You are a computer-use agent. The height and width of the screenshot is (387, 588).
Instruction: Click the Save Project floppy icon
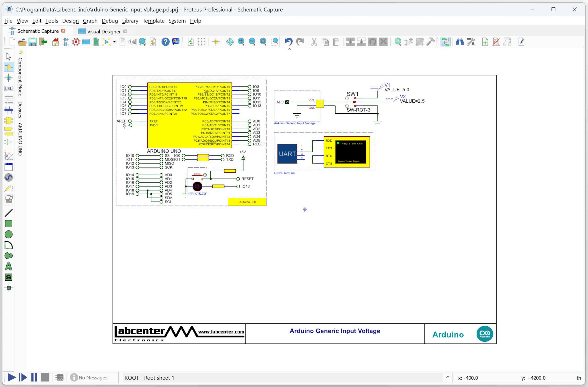pyautogui.click(x=32, y=42)
